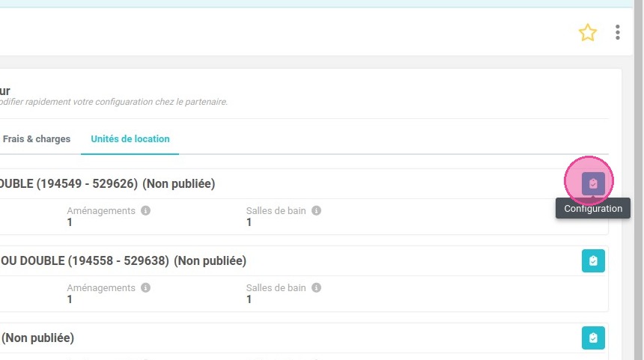Click the italic configuration description text
This screenshot has height=360, width=644.
[x=113, y=102]
